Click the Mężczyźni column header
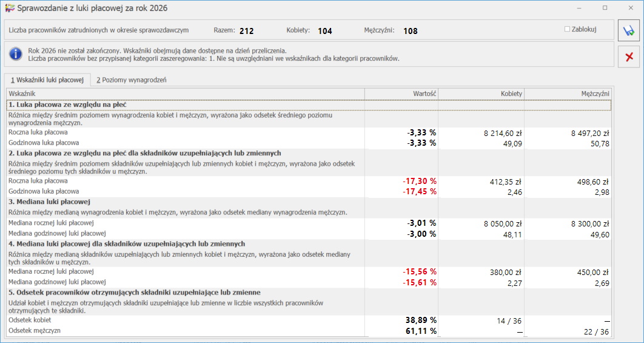 tap(568, 93)
